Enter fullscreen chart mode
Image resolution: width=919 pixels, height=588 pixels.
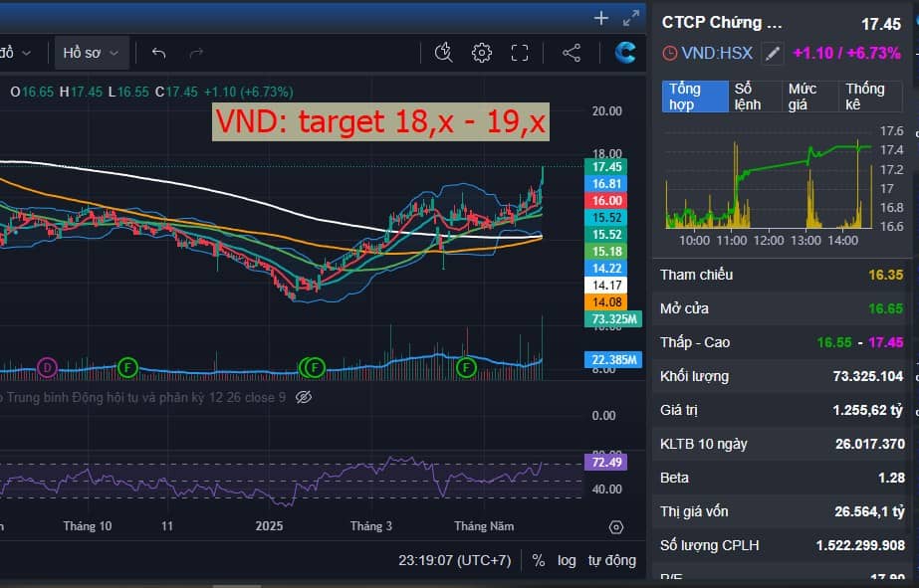pos(520,53)
